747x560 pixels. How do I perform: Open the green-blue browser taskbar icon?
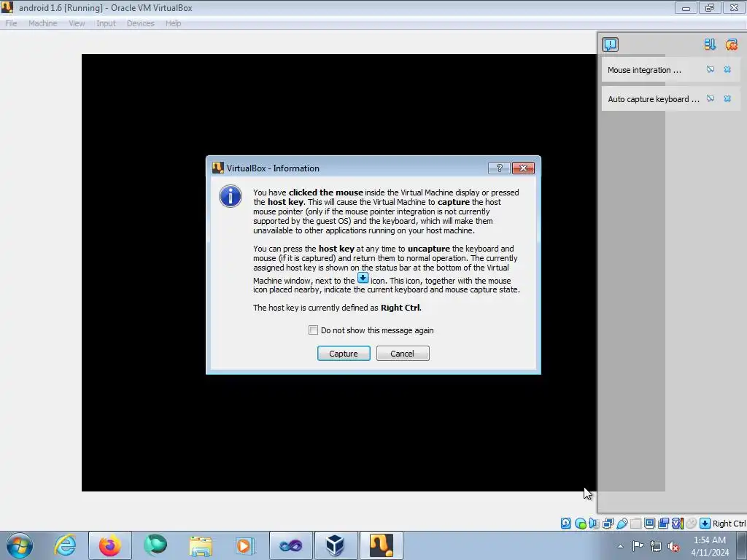[155, 545]
